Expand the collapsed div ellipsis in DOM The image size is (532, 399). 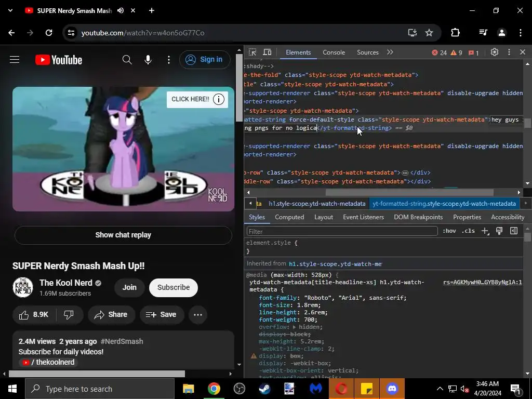pos(405,172)
